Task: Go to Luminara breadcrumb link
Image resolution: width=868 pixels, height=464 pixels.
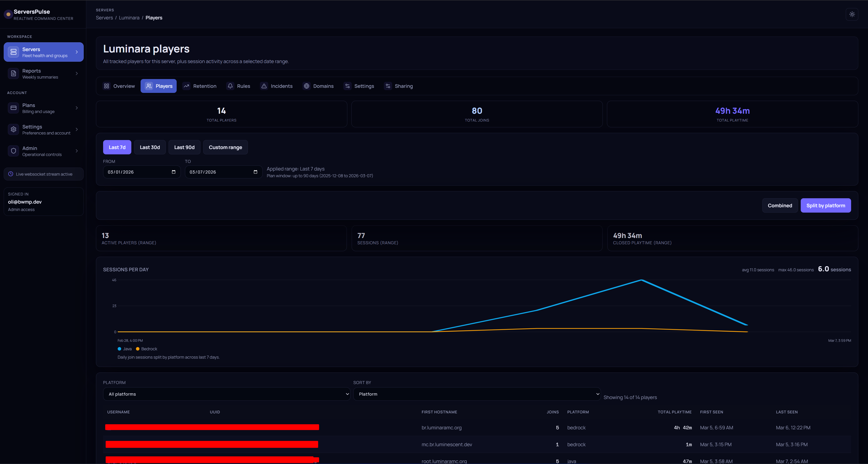Action: click(129, 18)
